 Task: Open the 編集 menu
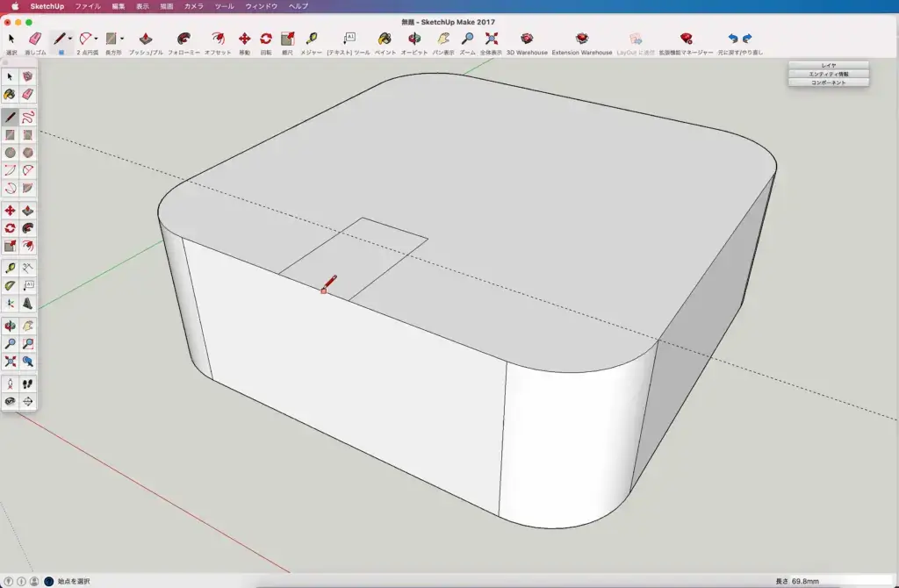click(x=119, y=6)
